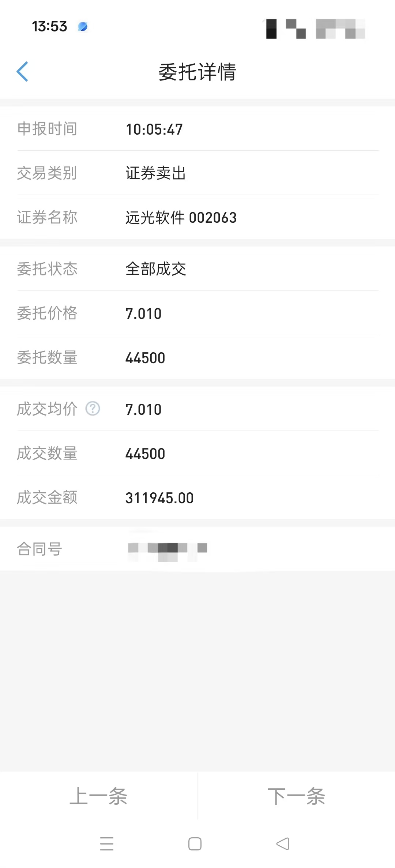
Task: Tap the blue status bar notification icon
Action: [x=83, y=26]
